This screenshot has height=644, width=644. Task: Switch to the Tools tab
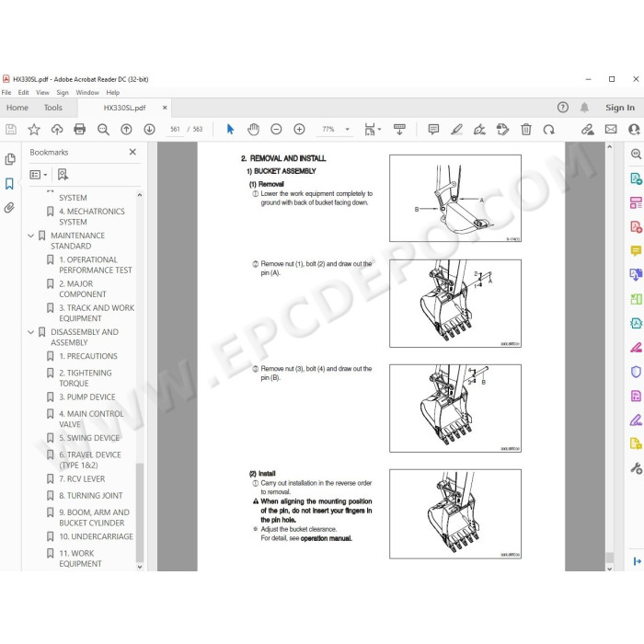pos(53,108)
